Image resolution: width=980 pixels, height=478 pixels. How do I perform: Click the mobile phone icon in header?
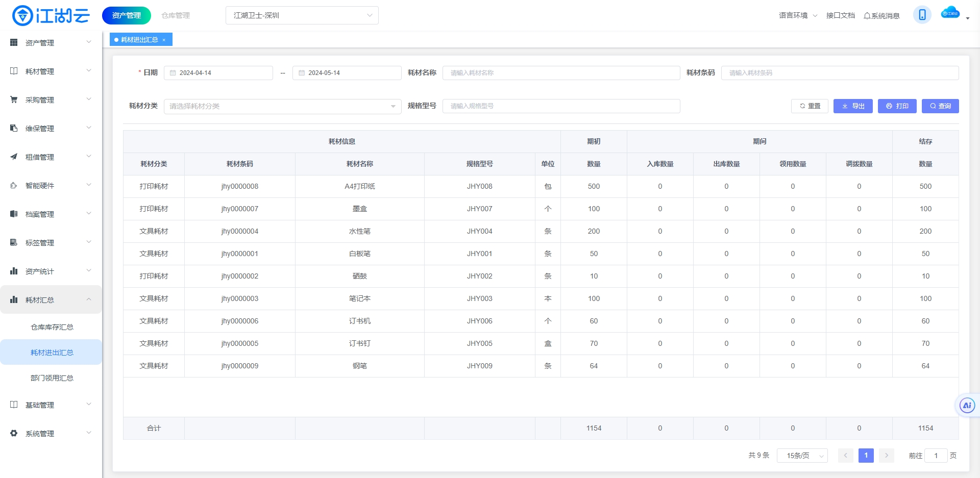[922, 15]
